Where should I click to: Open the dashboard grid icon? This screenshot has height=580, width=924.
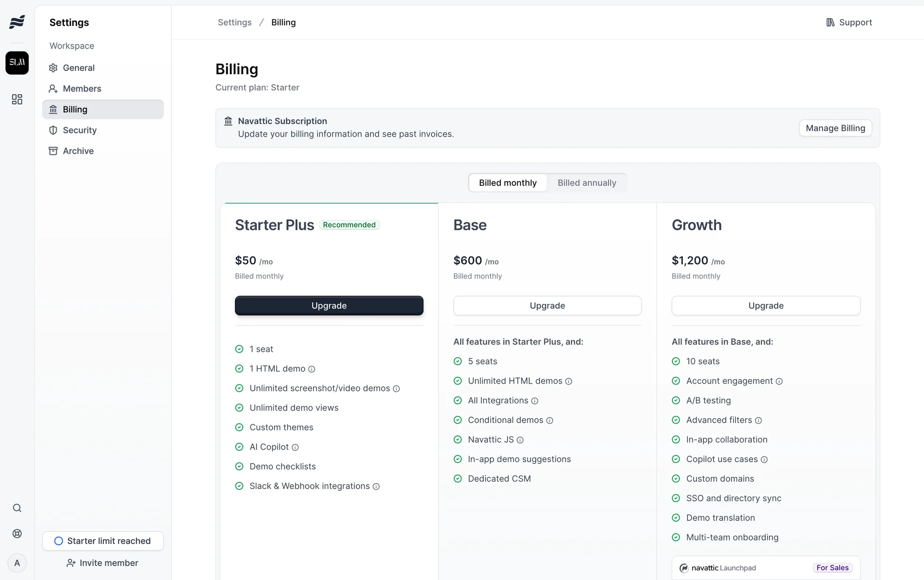pos(17,99)
